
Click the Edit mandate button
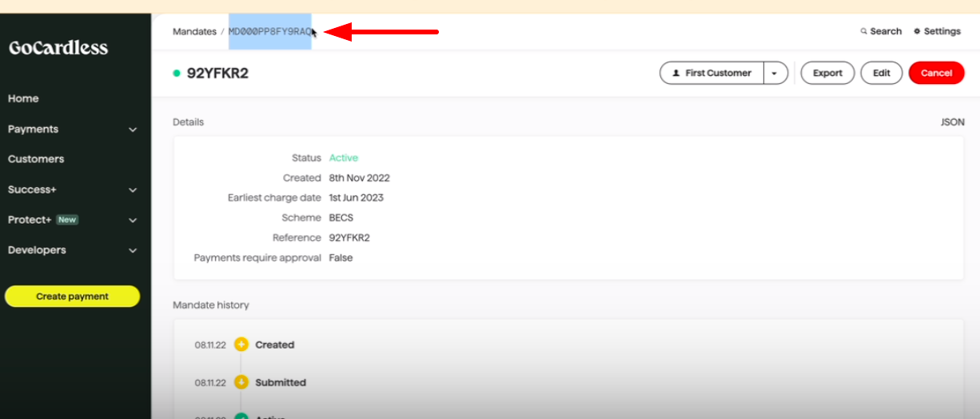click(x=881, y=73)
